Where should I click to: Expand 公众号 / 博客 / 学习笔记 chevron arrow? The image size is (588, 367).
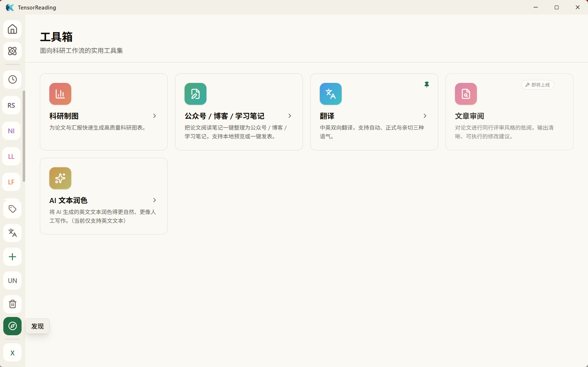(x=290, y=116)
